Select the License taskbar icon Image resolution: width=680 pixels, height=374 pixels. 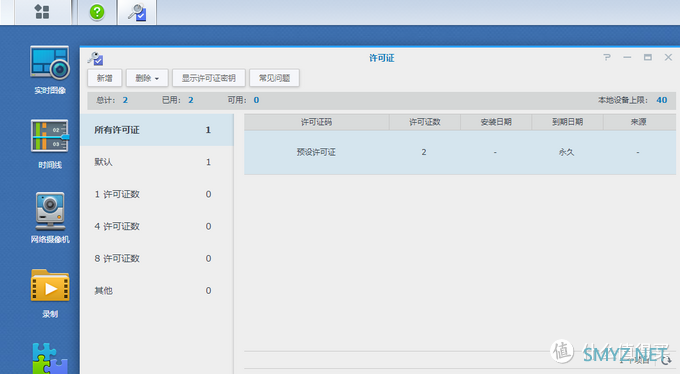(137, 12)
